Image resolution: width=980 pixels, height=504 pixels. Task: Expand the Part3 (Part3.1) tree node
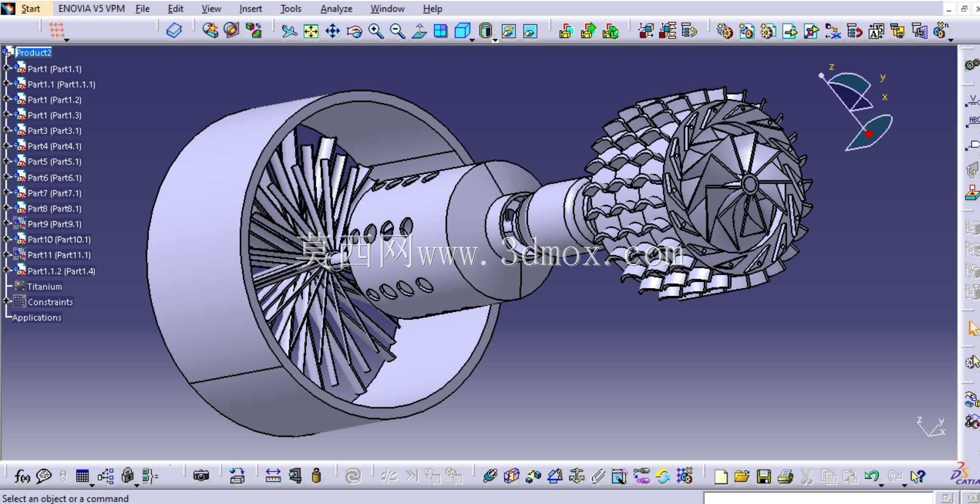(x=7, y=131)
